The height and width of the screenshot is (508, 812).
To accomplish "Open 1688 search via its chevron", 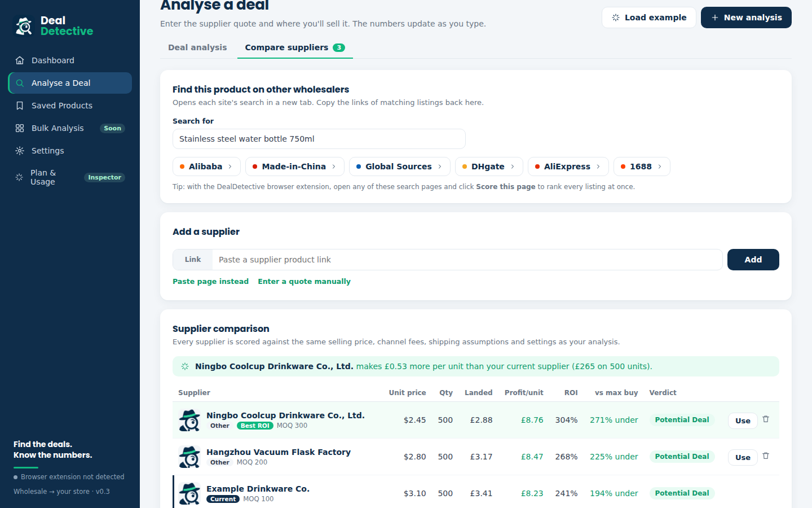I will tap(660, 167).
